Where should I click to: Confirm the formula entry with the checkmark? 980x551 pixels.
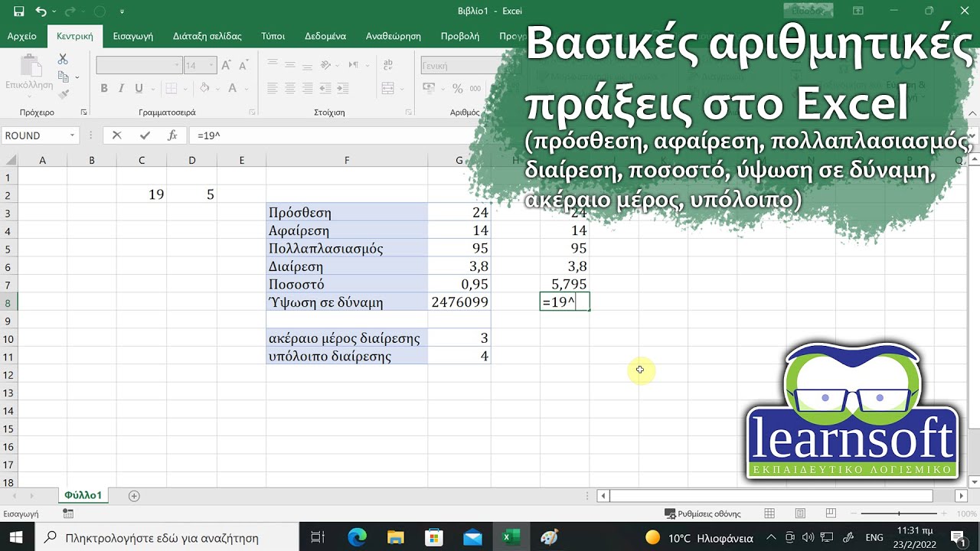tap(145, 135)
